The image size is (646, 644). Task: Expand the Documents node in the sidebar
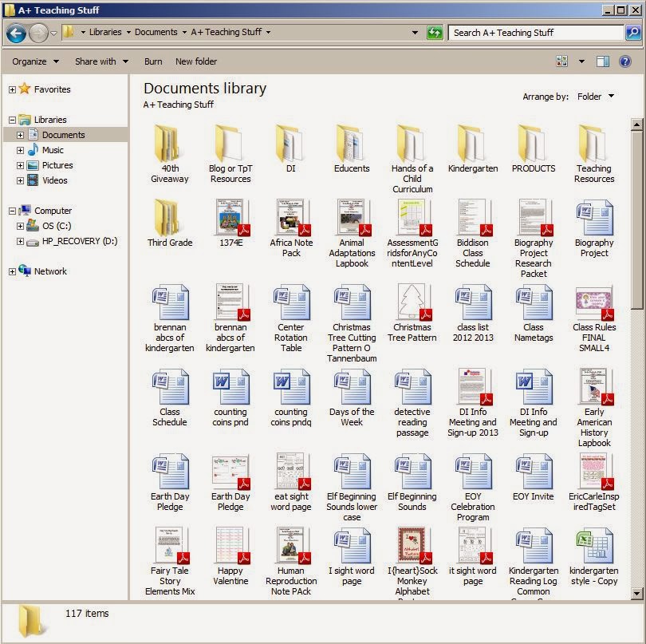tap(21, 134)
